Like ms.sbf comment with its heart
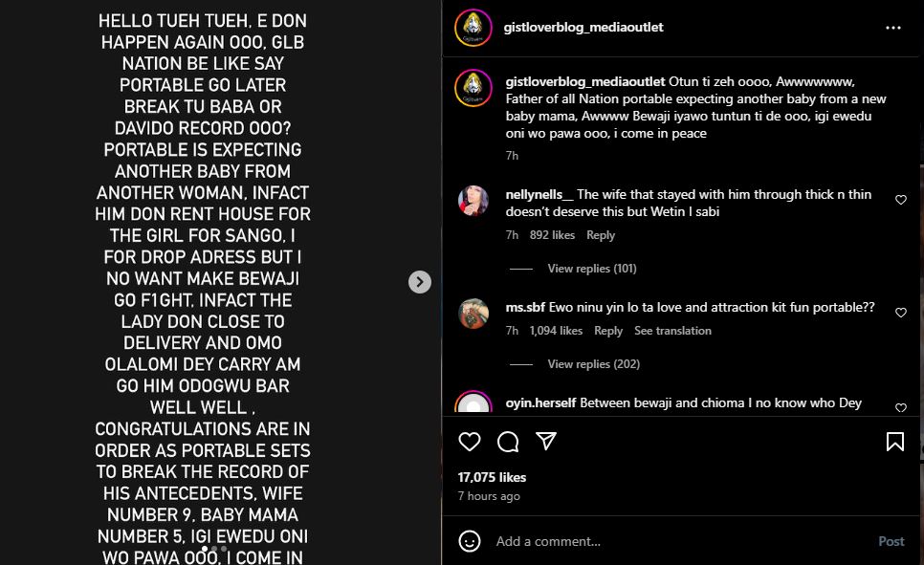Viewport: 924px width, 565px height. point(900,313)
